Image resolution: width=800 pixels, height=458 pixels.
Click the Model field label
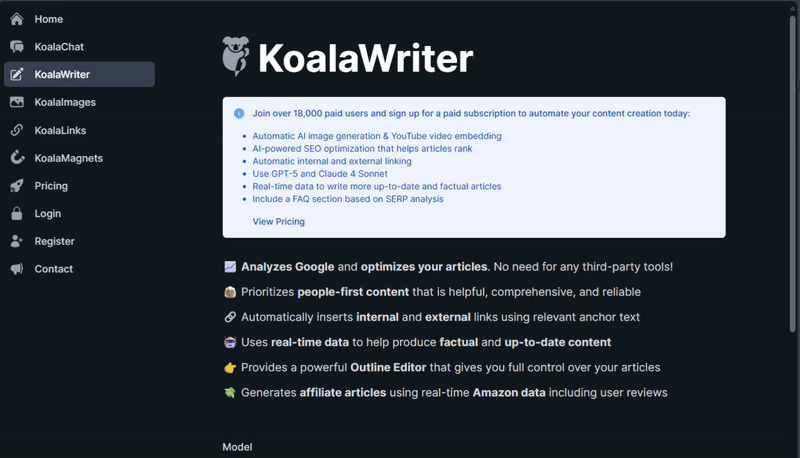pyautogui.click(x=237, y=447)
